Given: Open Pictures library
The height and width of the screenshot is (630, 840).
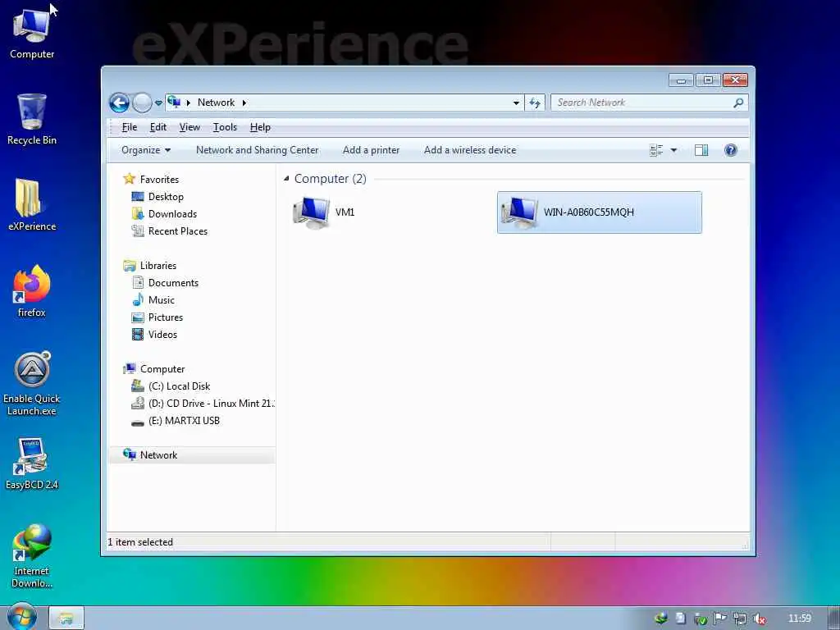Looking at the screenshot, I should (x=166, y=317).
